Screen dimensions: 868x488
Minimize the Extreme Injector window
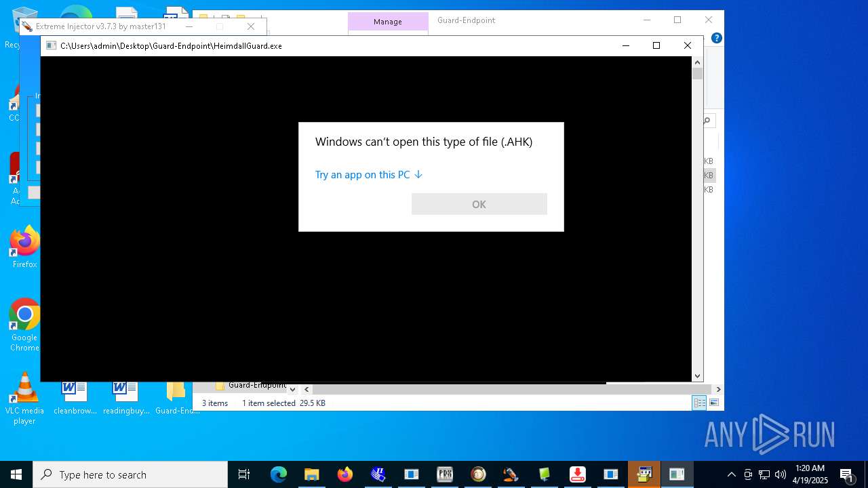point(189,26)
